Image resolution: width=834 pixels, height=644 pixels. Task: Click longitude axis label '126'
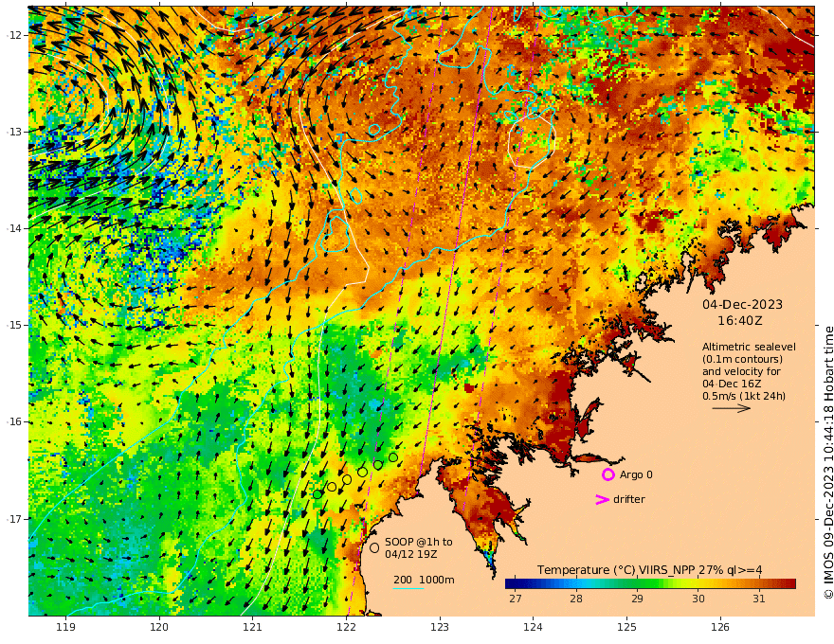[x=720, y=628]
